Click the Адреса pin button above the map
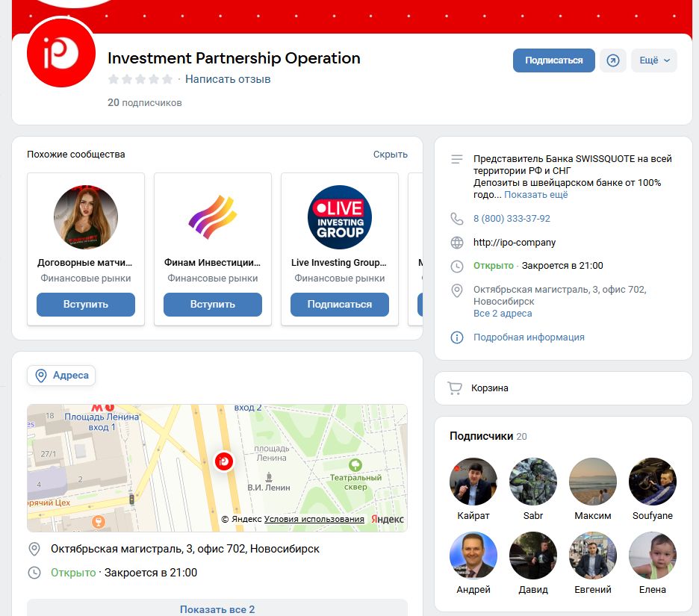Image resolution: width=699 pixels, height=616 pixels. pyautogui.click(x=61, y=376)
